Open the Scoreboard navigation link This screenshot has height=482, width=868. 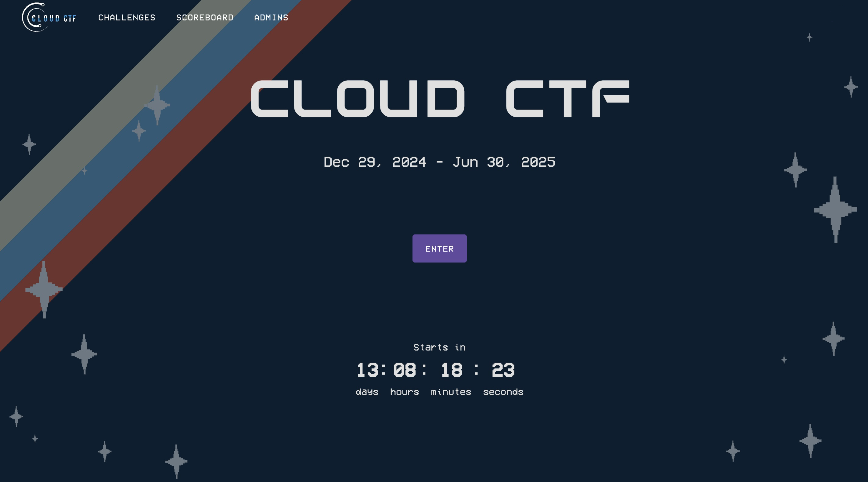205,17
